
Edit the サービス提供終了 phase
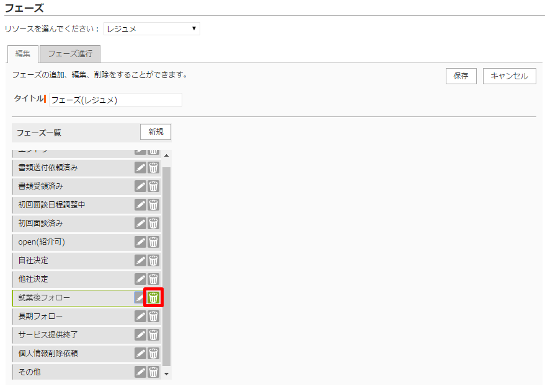click(x=140, y=334)
